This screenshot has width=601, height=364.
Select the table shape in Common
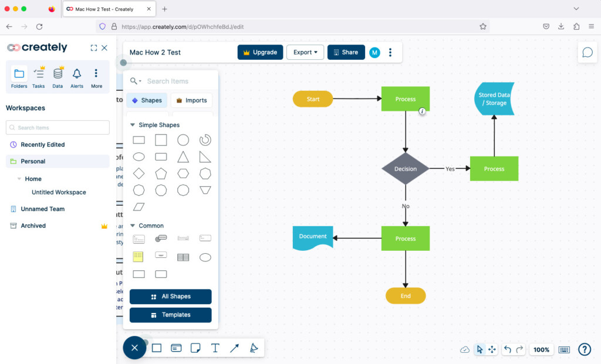183,257
